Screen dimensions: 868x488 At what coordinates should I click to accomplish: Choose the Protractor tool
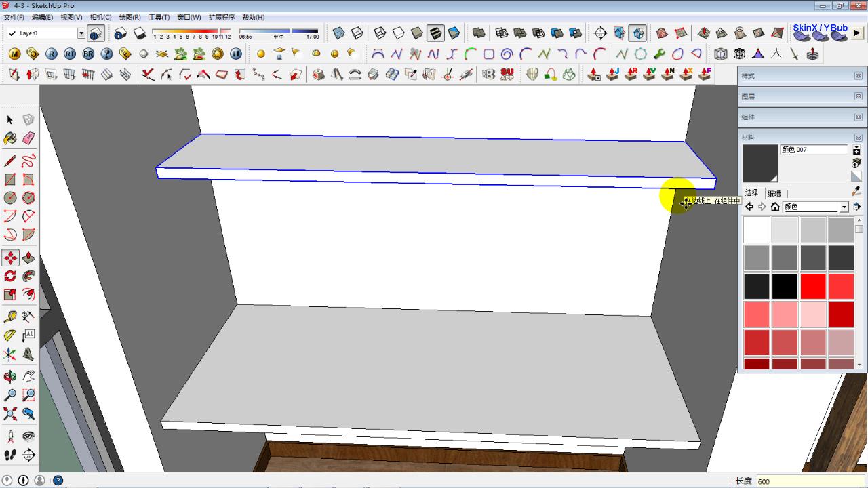(x=9, y=335)
